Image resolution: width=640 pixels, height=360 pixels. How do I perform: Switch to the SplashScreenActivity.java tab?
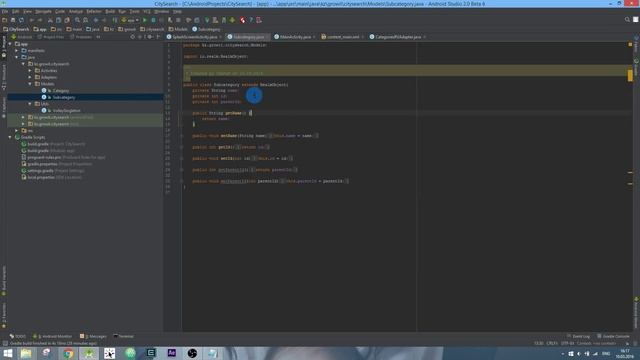click(x=194, y=37)
